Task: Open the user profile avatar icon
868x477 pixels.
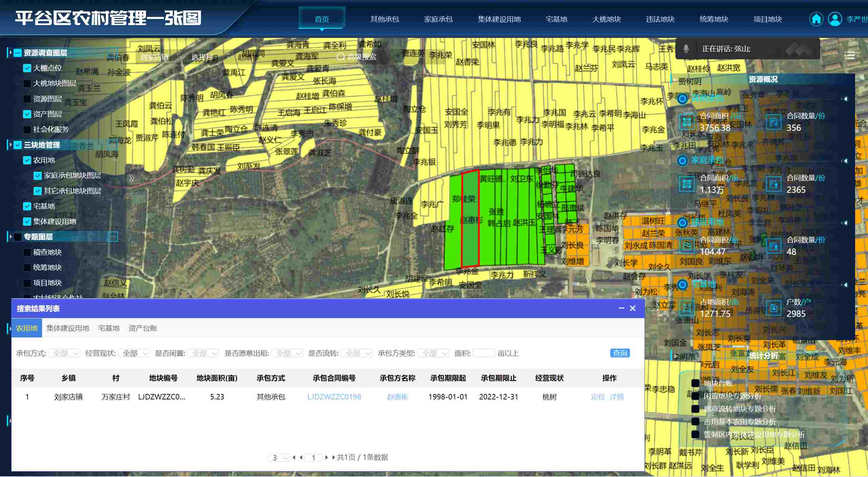Action: pos(834,19)
